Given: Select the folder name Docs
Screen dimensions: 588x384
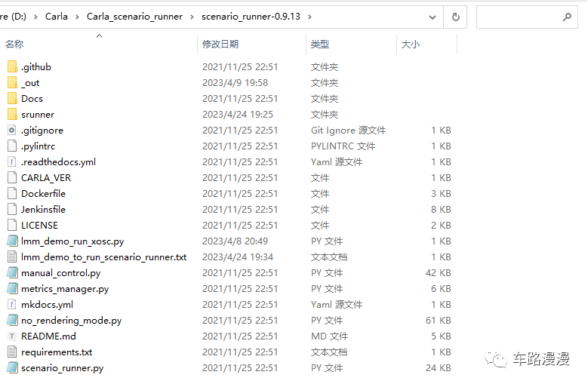Looking at the screenshot, I should point(32,99).
